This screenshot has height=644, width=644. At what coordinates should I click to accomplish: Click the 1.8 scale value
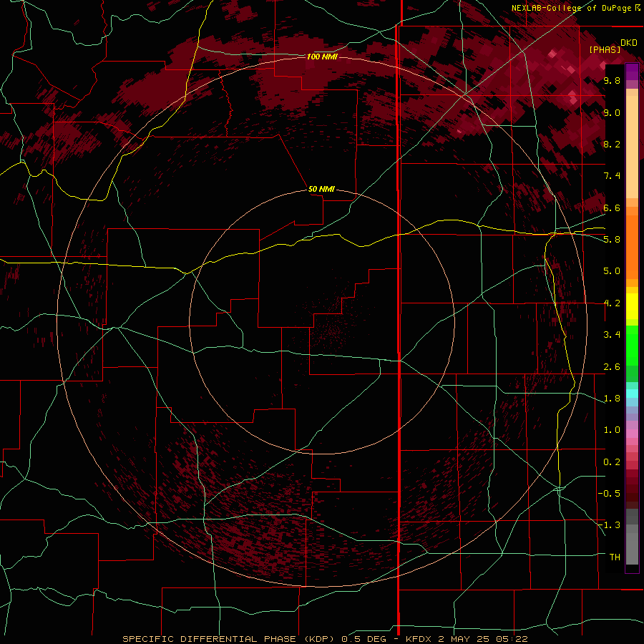tap(612, 399)
